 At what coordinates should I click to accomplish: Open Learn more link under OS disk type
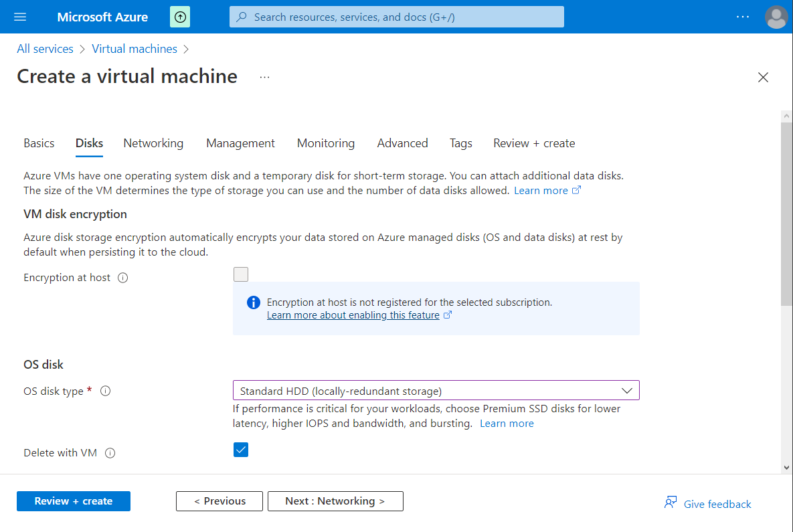[x=507, y=424]
